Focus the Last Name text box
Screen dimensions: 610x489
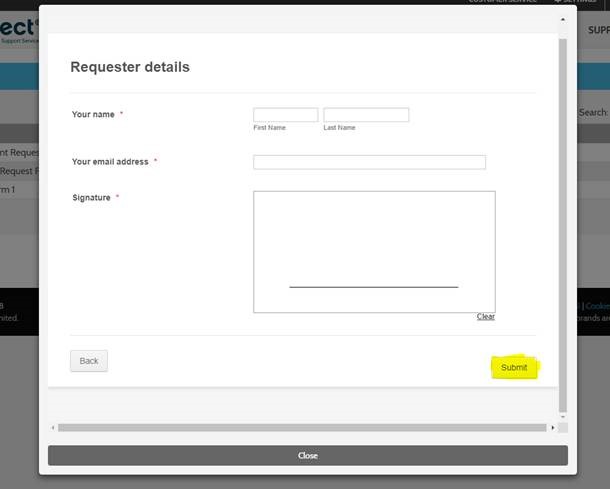point(366,115)
